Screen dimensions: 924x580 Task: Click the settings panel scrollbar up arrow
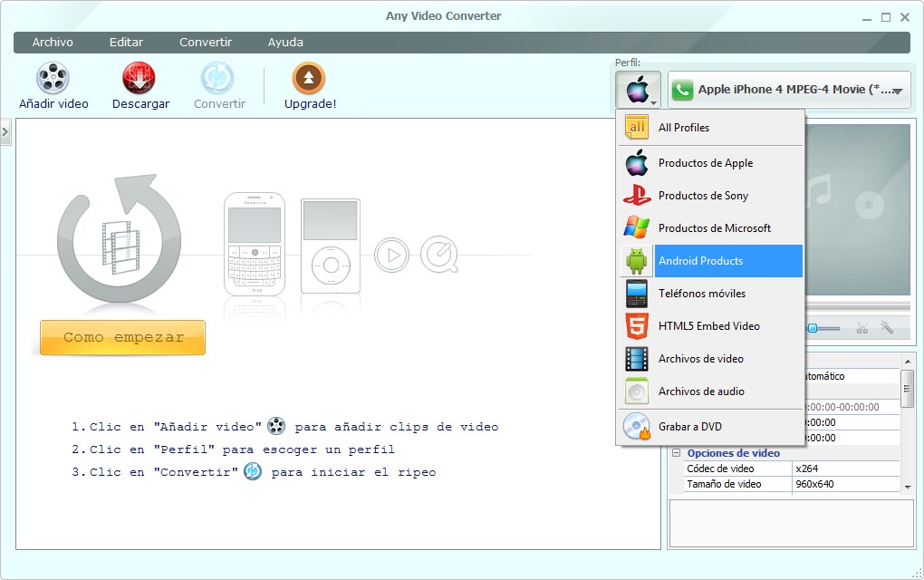tap(908, 362)
